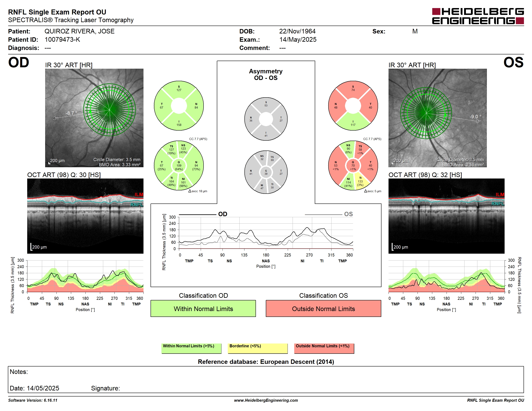The width and height of the screenshot is (532, 411).
Task: Click OD BMO Area: 3.33 mm² text
Action: click(x=120, y=165)
